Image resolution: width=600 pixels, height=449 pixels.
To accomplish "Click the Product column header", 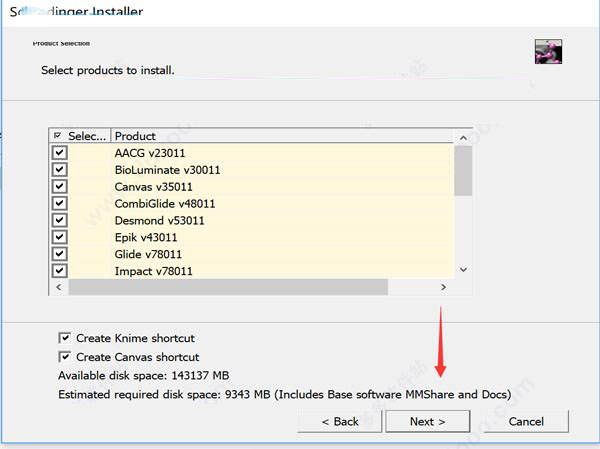I will pos(282,136).
